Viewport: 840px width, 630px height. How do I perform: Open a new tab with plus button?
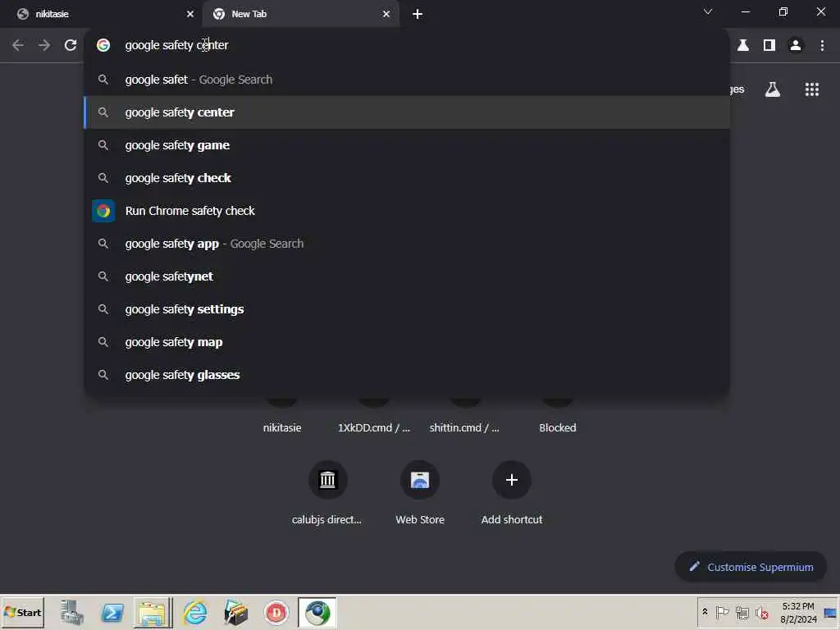tap(418, 14)
